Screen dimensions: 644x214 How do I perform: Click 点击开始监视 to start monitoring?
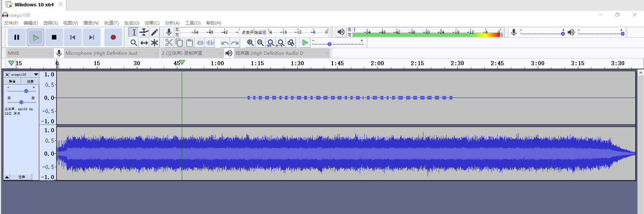[254, 32]
